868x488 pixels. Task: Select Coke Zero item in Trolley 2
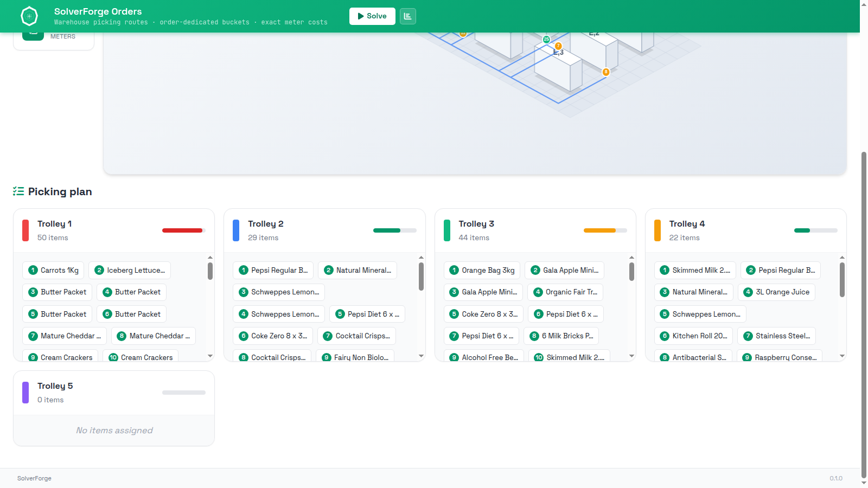pos(273,336)
